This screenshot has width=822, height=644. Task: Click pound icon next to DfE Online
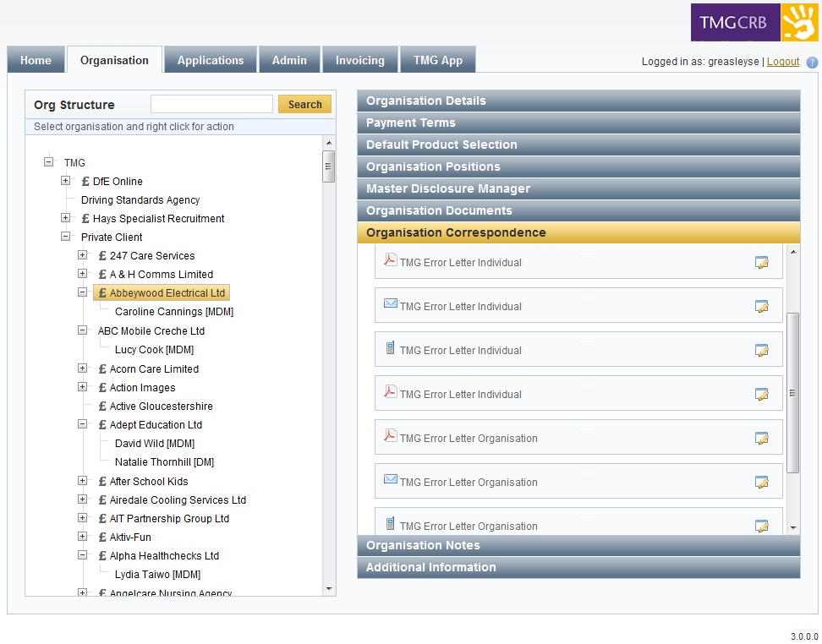(x=85, y=182)
